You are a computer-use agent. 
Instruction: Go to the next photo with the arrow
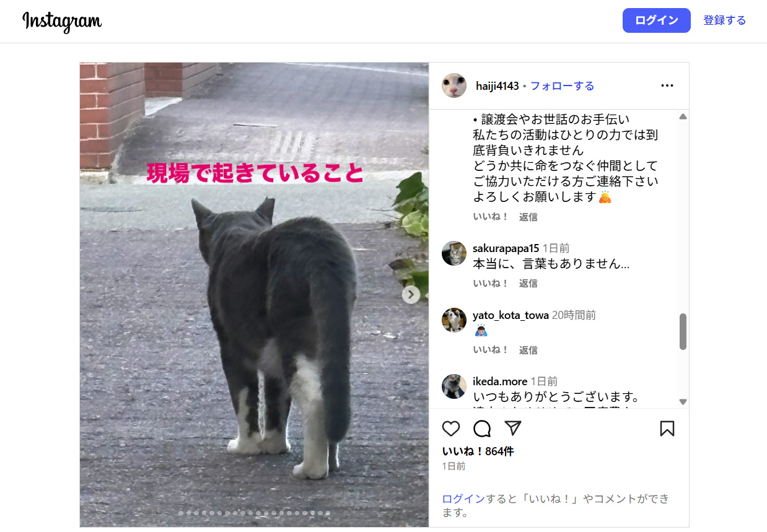[x=411, y=295]
